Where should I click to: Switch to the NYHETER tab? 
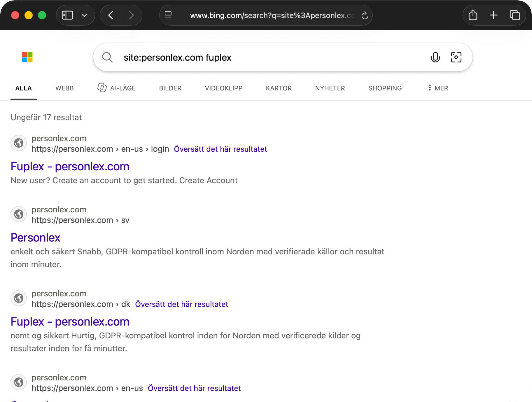click(330, 88)
